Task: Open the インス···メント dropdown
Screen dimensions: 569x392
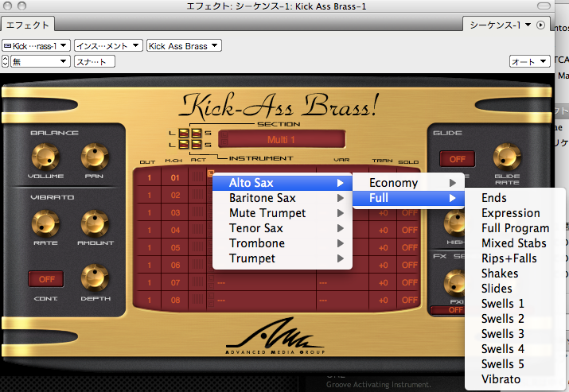Action: coord(108,45)
